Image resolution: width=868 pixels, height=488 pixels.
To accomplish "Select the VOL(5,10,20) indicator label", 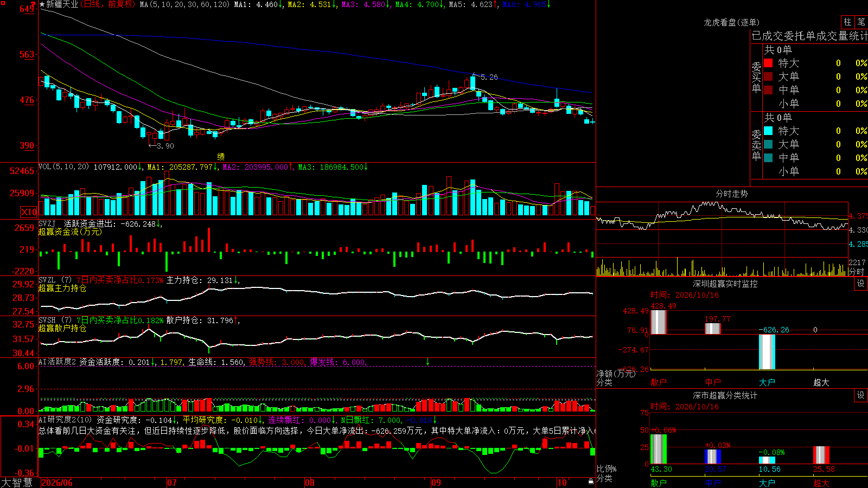I will click(64, 167).
